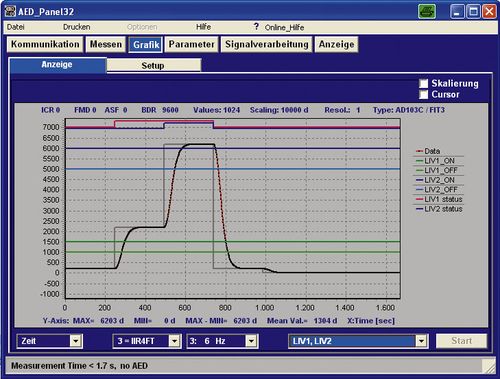
Task: Click the LIV1 status legend entry
Action: [439, 199]
